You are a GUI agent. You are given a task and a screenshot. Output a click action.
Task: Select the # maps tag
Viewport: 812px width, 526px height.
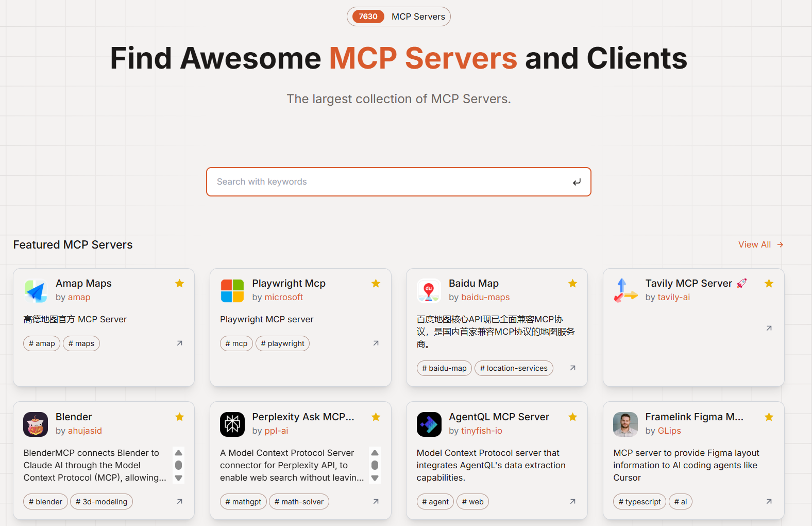[81, 343]
